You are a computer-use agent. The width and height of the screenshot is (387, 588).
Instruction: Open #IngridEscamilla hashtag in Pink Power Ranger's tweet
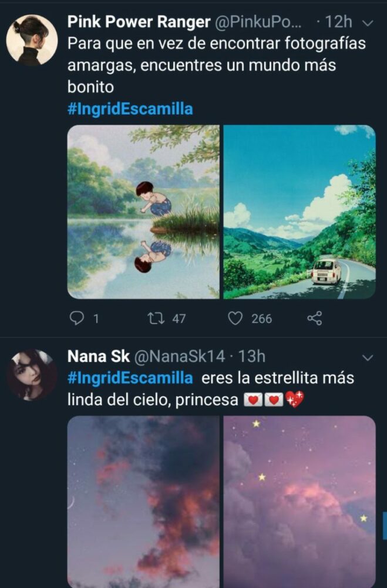pyautogui.click(x=130, y=109)
